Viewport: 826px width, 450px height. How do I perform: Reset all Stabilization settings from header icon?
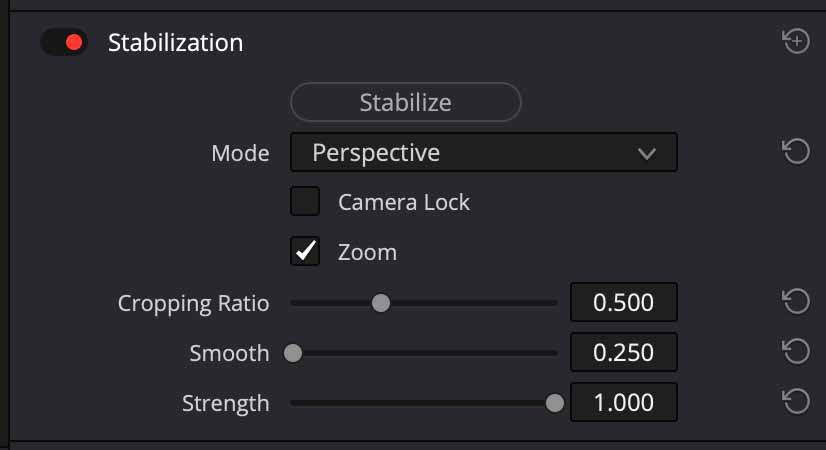(796, 42)
